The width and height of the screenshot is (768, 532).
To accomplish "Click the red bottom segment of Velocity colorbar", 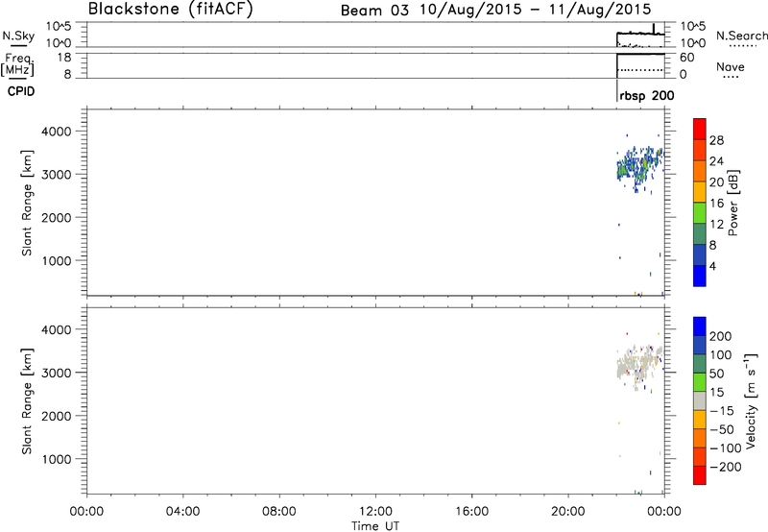I will click(x=700, y=475).
